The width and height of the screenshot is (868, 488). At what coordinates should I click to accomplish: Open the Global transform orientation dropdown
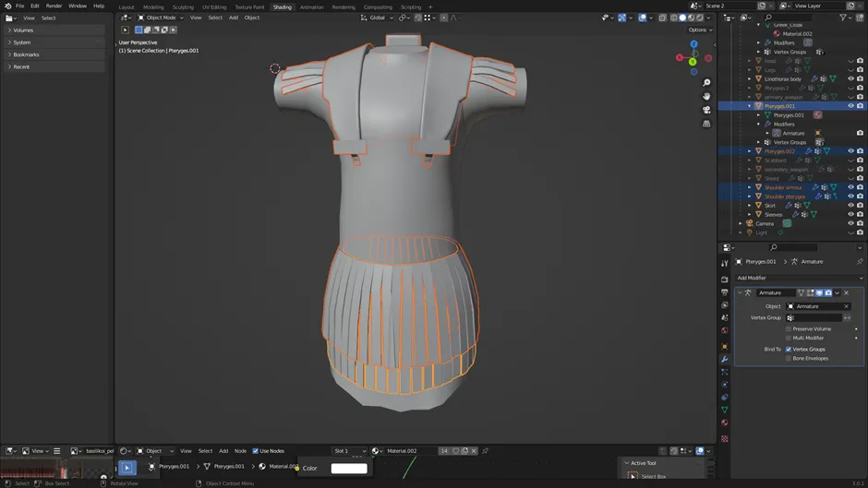tap(377, 18)
